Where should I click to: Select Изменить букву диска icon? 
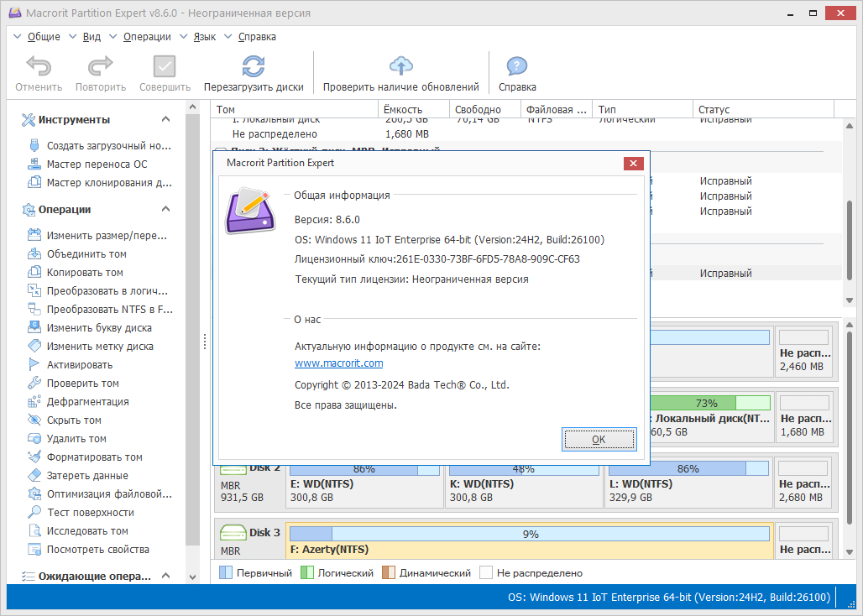[x=34, y=327]
